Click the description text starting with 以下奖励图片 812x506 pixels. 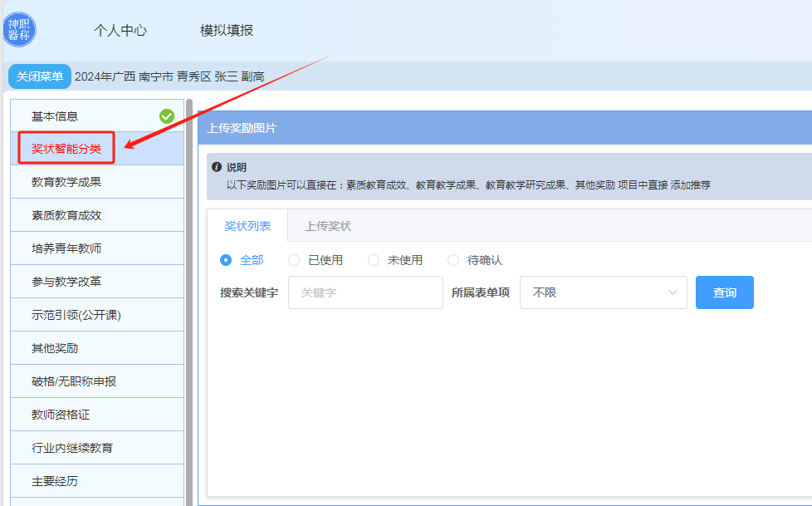pos(468,184)
